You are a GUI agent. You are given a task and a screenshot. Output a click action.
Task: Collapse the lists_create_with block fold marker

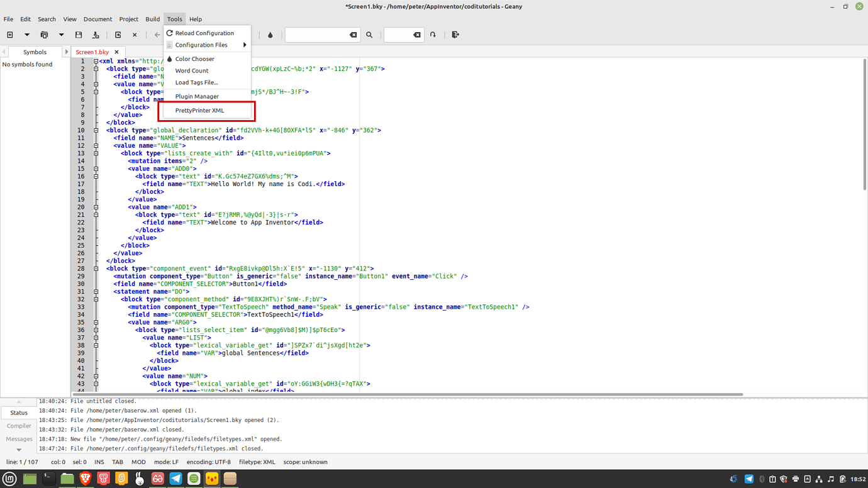95,153
